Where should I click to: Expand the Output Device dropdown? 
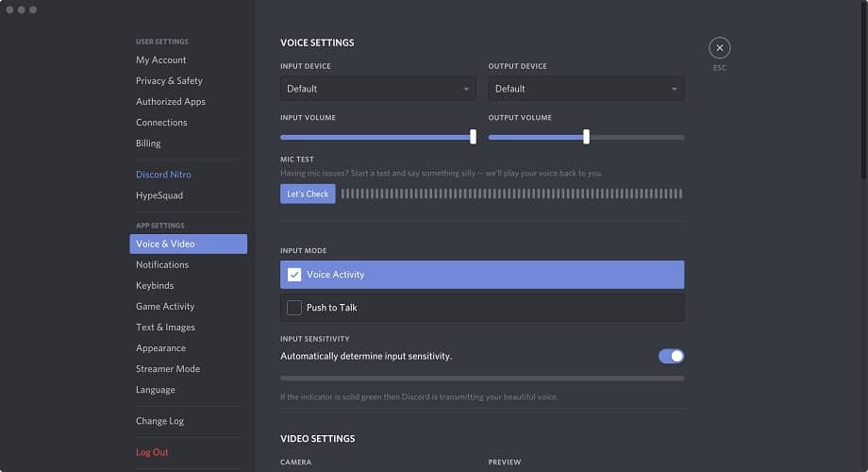pyautogui.click(x=586, y=89)
